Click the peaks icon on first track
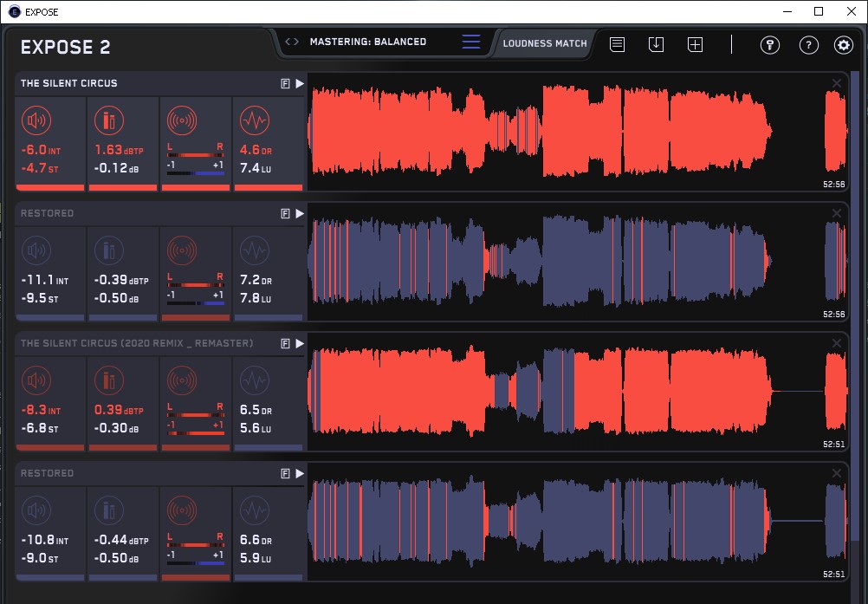Screen dimensions: 868x604 (x=109, y=120)
